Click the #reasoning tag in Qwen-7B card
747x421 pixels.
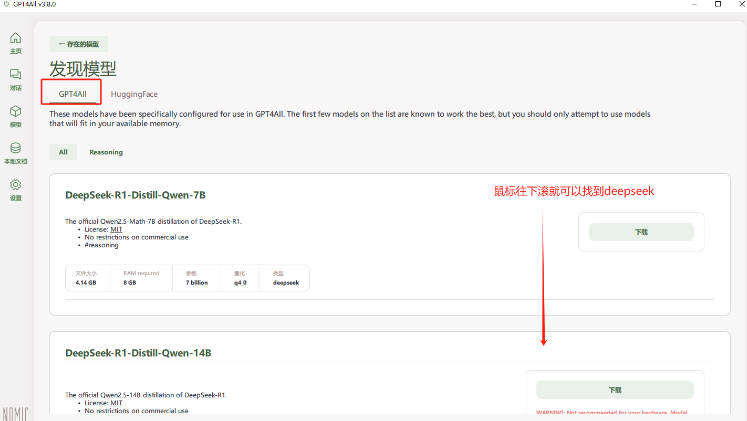101,245
